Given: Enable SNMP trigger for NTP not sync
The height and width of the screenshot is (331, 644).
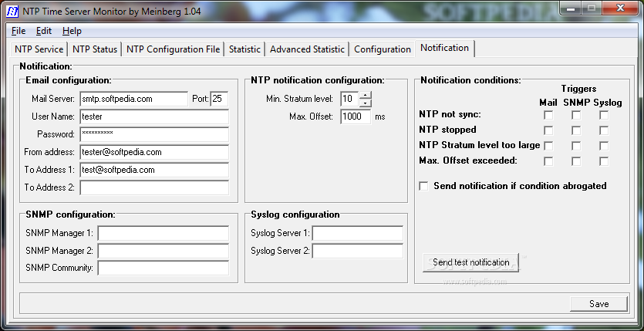Looking at the screenshot, I should (576, 116).
